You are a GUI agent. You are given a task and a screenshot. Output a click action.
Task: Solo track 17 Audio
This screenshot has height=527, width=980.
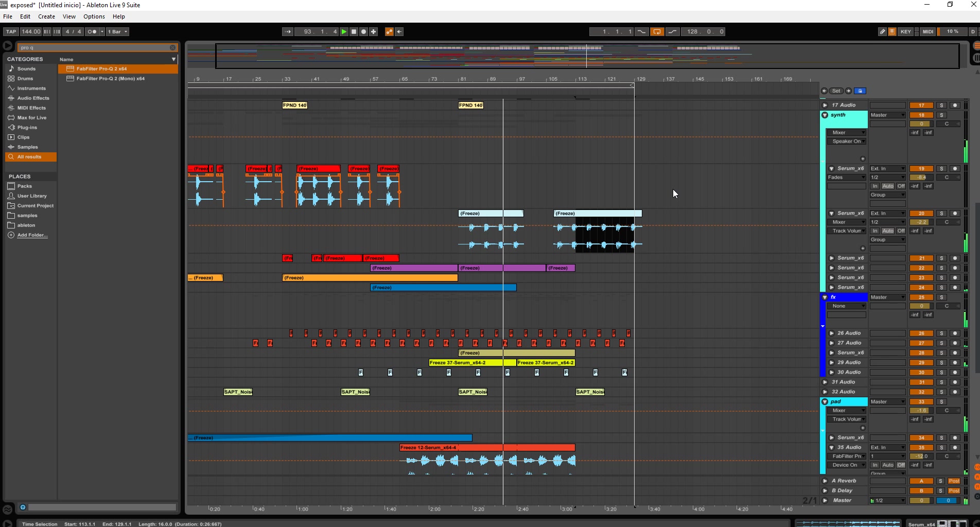(941, 106)
